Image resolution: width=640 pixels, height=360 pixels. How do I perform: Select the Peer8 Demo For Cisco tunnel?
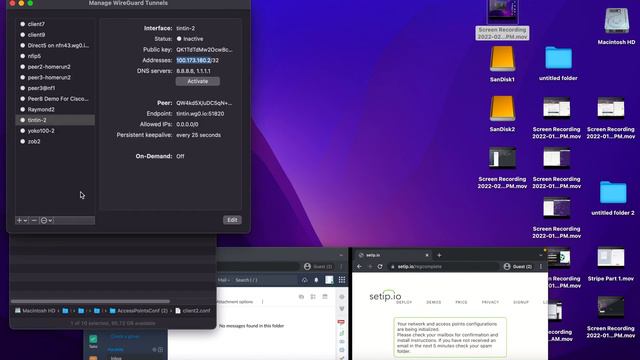[x=55, y=99]
